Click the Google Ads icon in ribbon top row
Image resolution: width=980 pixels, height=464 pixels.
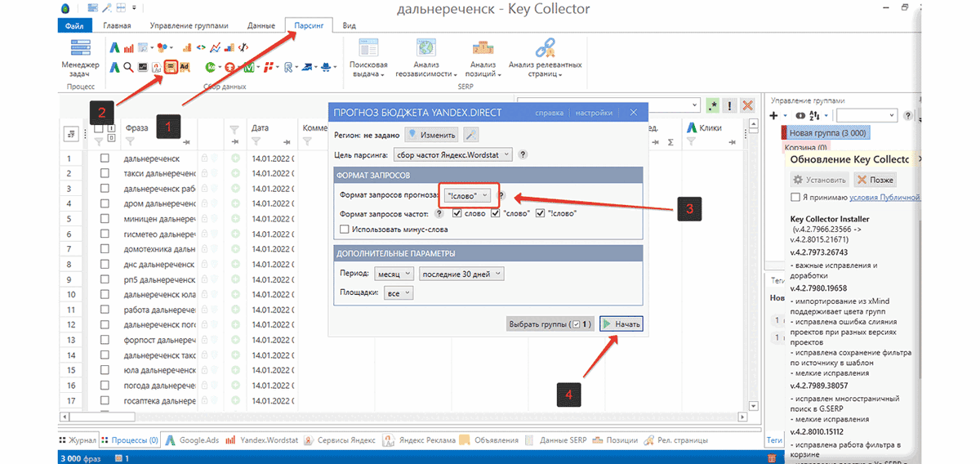click(x=116, y=47)
